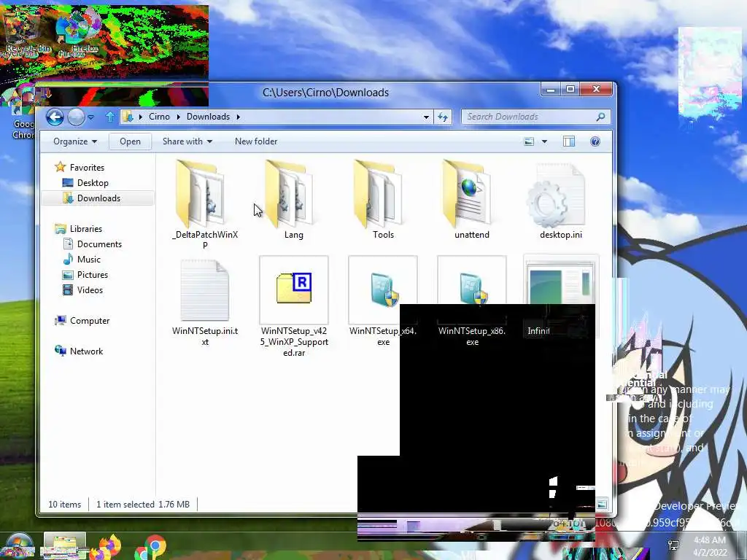Select WinNTSetup_x86.exe file
Screen dimensions: 747x560
(x=472, y=301)
